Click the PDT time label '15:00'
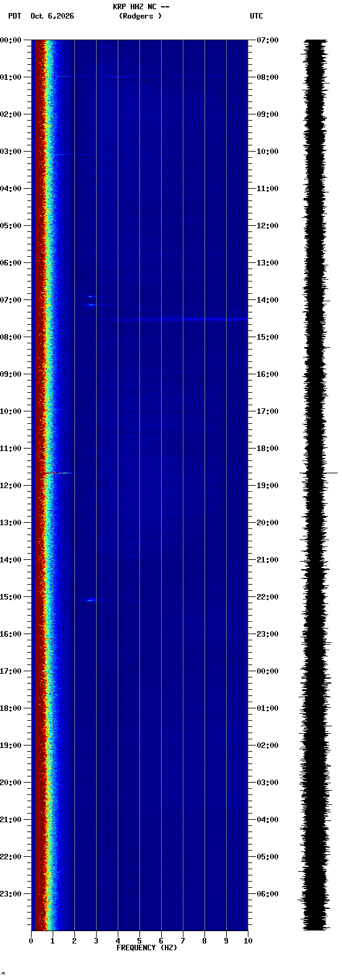Image resolution: width=342 pixels, height=980 pixels. point(11,597)
